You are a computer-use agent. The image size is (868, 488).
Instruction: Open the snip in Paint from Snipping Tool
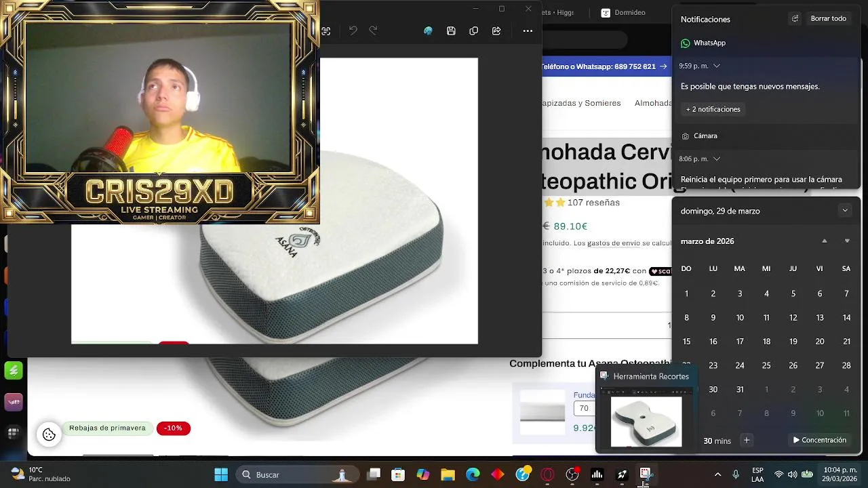click(x=428, y=31)
